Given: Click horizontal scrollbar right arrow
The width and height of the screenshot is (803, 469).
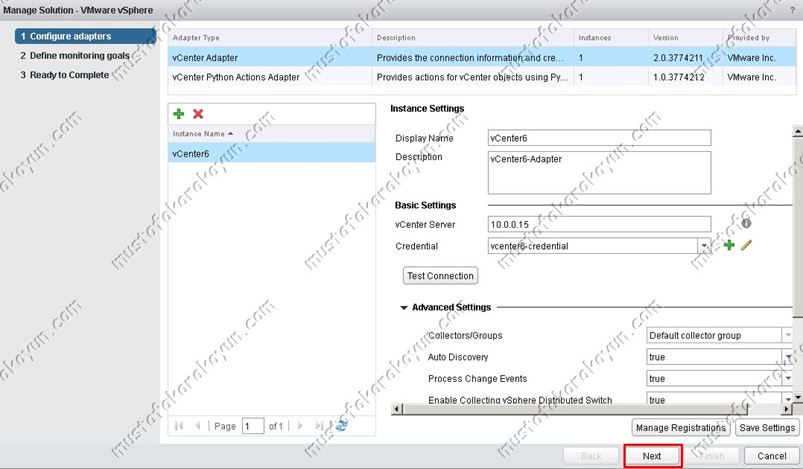Looking at the screenshot, I should click(787, 409).
